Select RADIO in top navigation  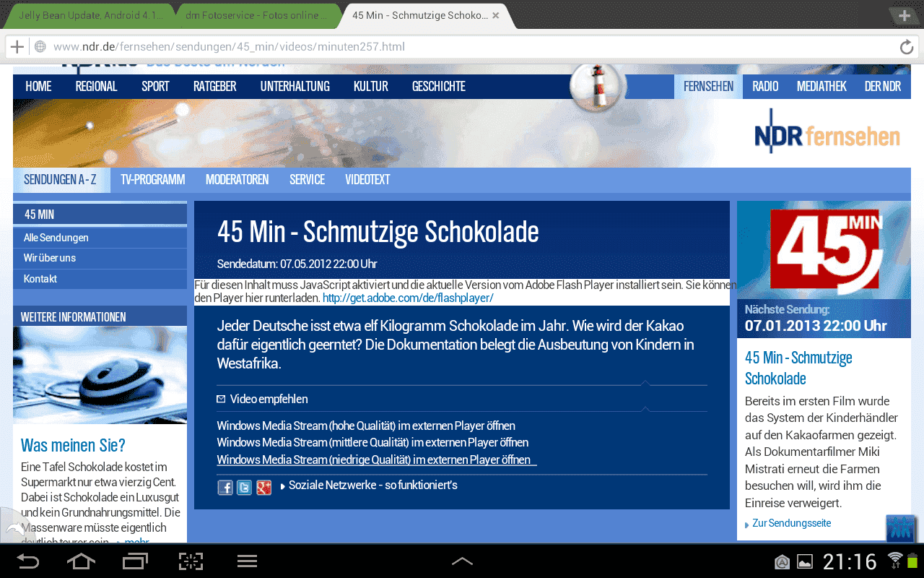coord(765,86)
